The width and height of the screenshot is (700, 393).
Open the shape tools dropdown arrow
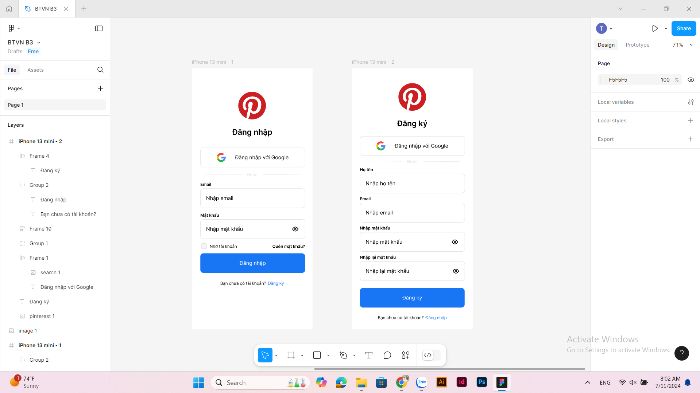tap(328, 355)
